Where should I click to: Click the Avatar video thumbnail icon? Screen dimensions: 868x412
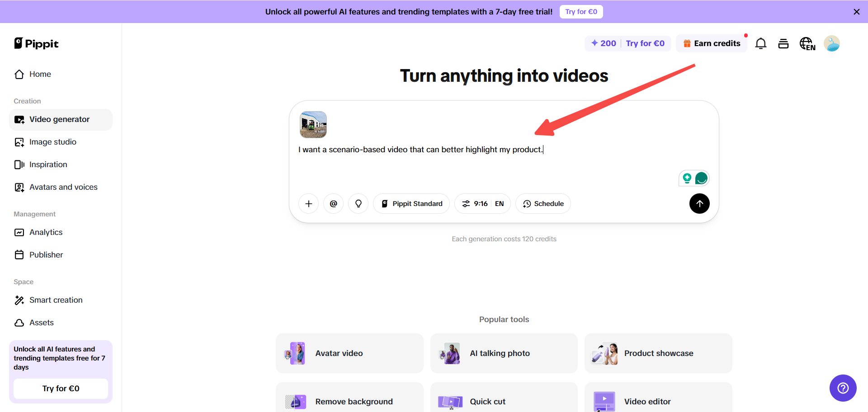(x=295, y=353)
